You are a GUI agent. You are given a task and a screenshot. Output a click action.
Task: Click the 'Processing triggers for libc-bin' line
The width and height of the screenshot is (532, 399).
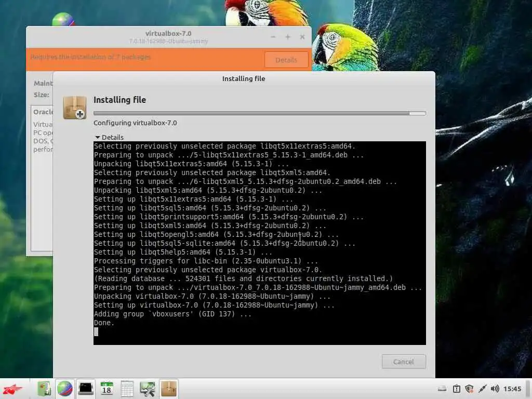(206, 261)
